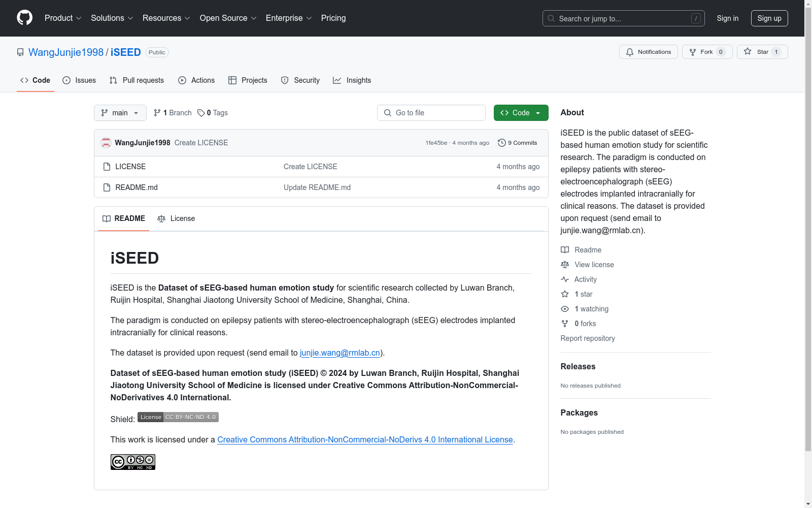This screenshot has height=508, width=812.
Task: Open the Product menu
Action: coord(63,18)
